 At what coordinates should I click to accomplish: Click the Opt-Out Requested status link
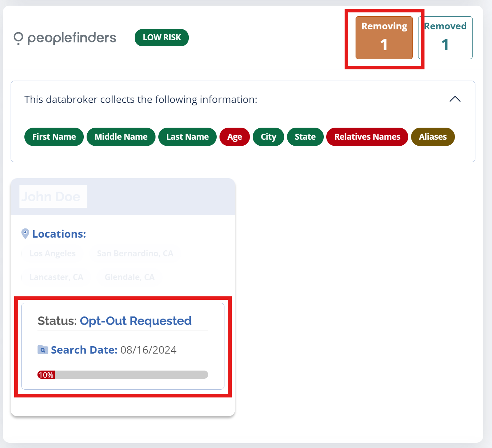click(136, 321)
